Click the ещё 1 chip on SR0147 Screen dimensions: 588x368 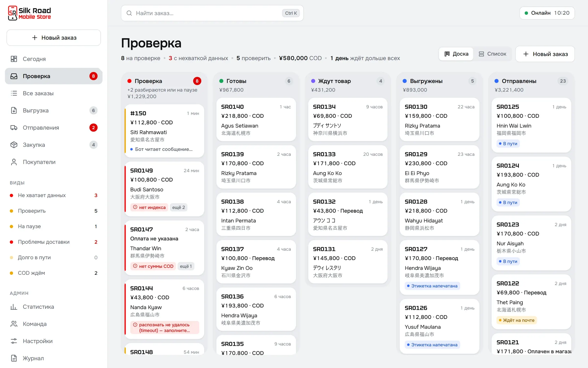click(x=186, y=266)
